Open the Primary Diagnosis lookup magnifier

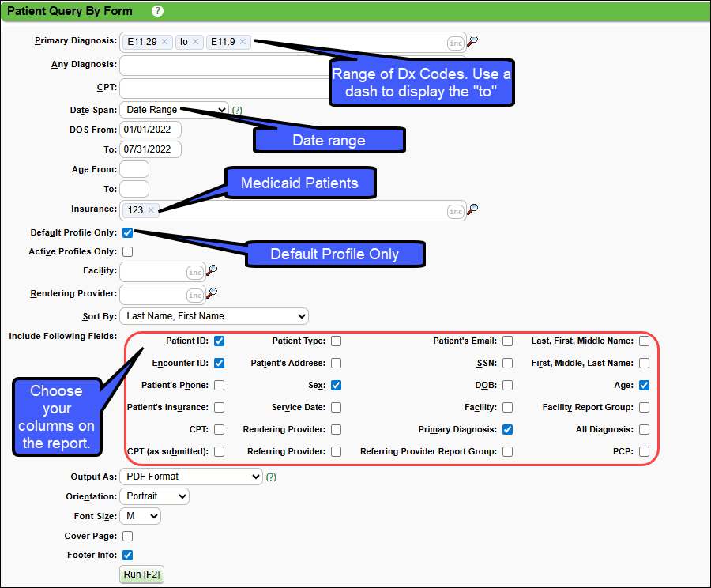(472, 42)
